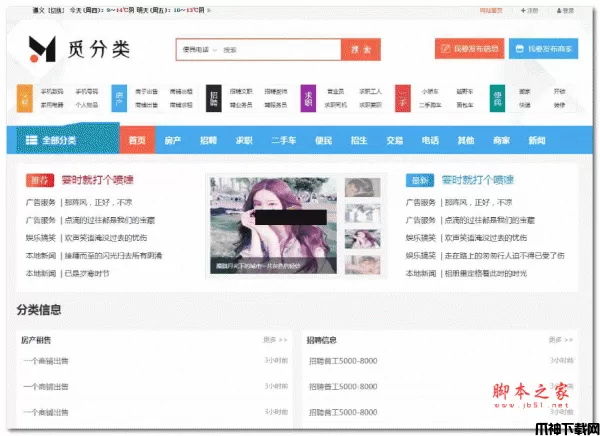The width and height of the screenshot is (600, 436).
Task: Click the 开锁 subcategory link
Action: click(x=559, y=91)
